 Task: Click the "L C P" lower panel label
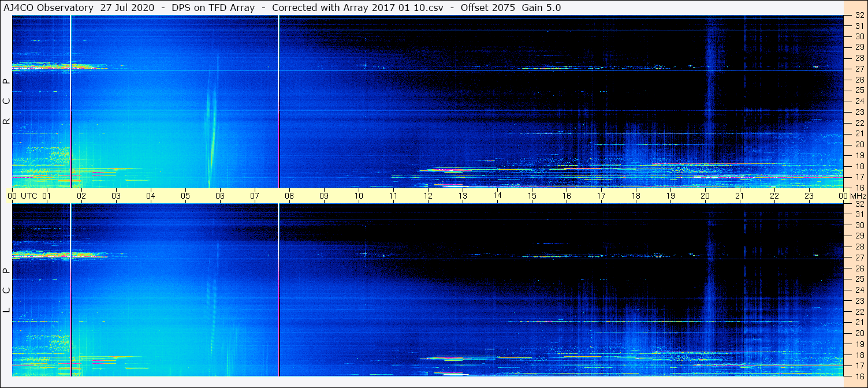[7, 290]
